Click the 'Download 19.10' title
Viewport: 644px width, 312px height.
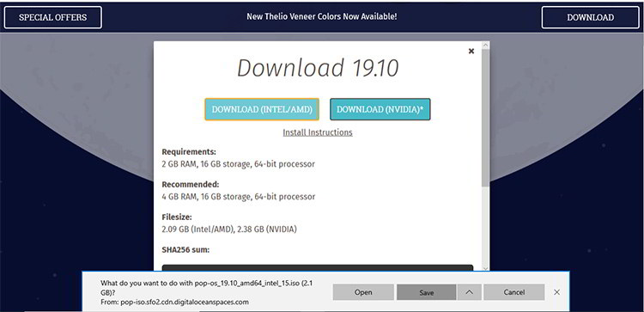[318, 68]
